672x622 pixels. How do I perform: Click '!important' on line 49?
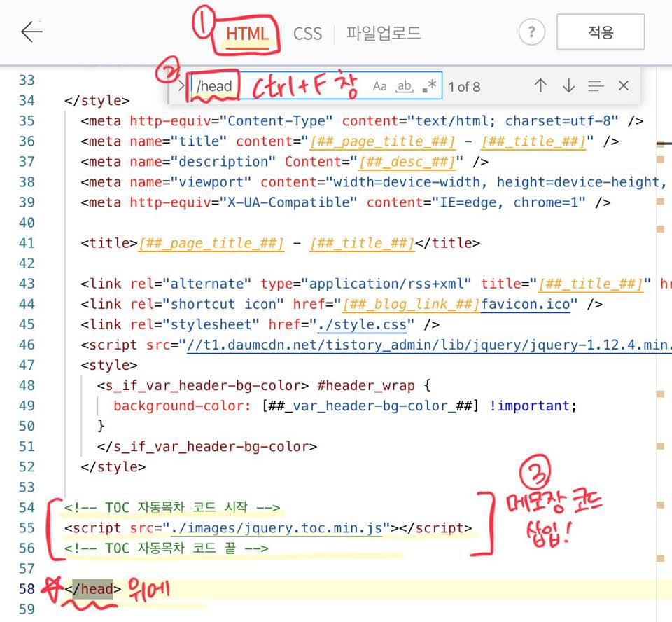[x=530, y=406]
